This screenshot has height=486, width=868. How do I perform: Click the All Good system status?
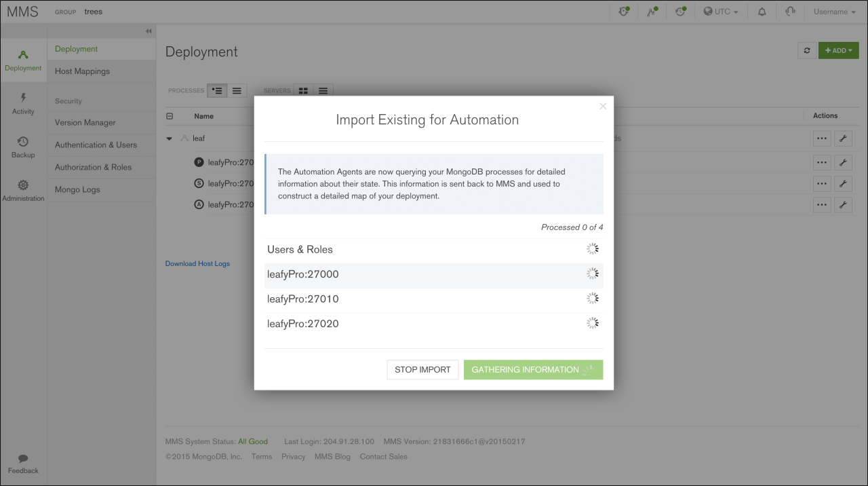[x=253, y=442]
